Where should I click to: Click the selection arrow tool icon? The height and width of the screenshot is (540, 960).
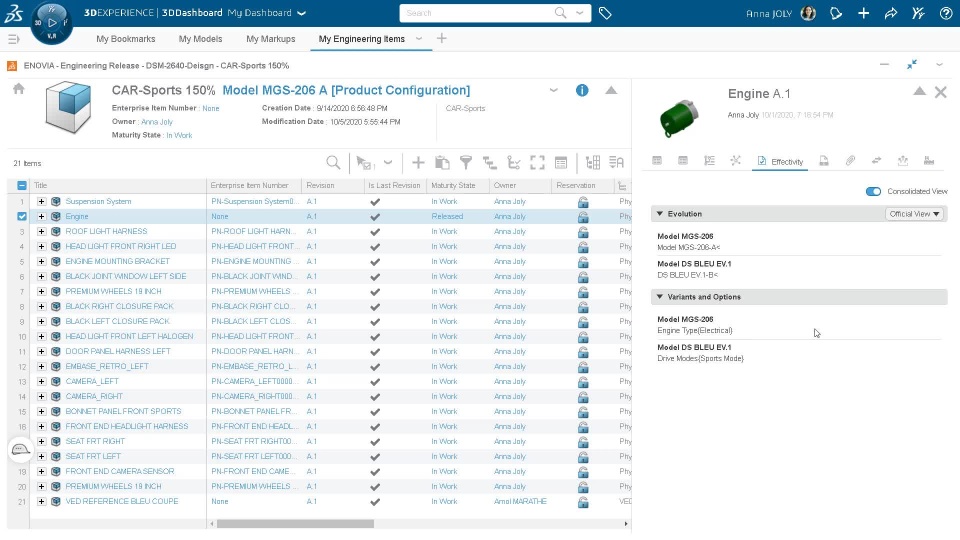[x=365, y=163]
